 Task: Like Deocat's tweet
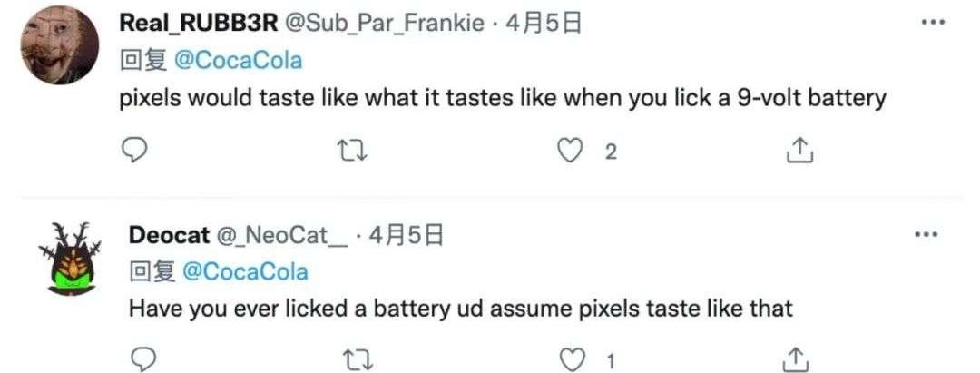tap(572, 360)
